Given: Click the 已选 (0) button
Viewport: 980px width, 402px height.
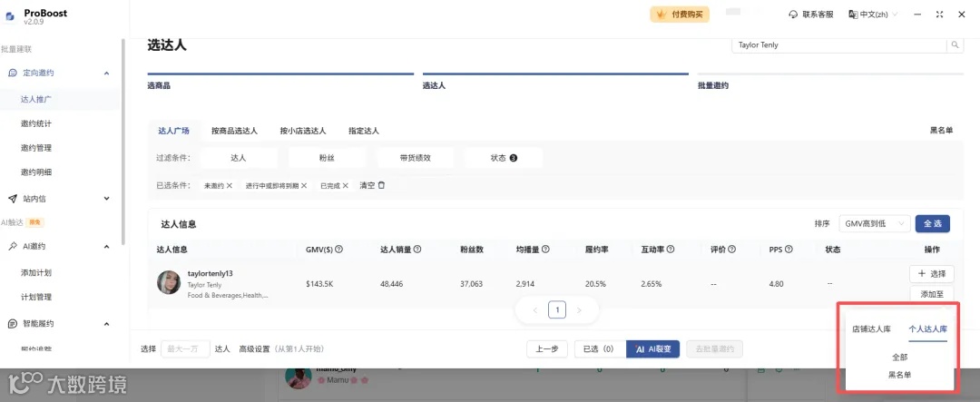Looking at the screenshot, I should pos(600,349).
